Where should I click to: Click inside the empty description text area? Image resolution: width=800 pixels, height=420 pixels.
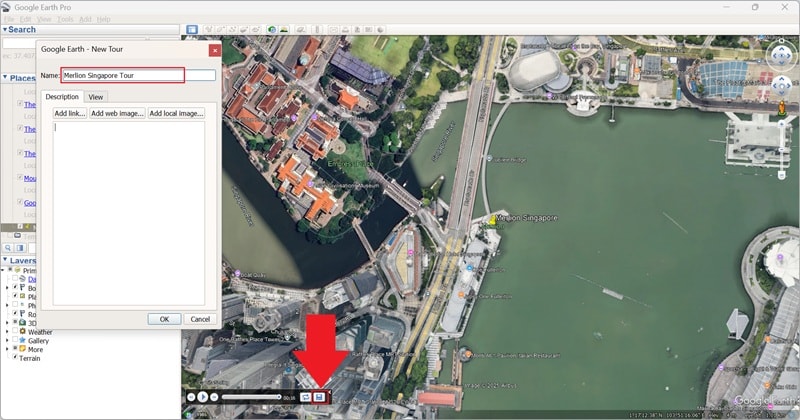(129, 213)
